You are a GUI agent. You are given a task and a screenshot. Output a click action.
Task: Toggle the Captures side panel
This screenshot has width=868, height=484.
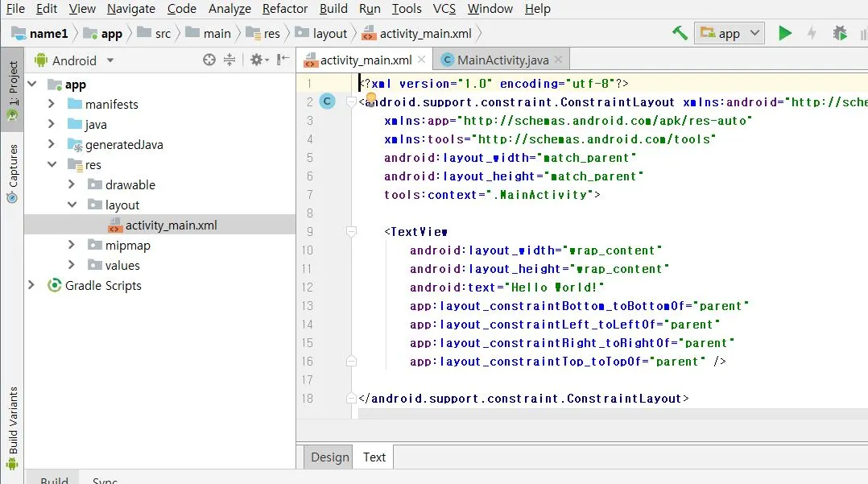coord(12,173)
